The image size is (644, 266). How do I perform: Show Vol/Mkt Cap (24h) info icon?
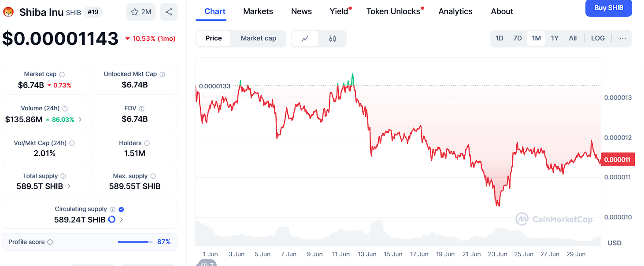pos(72,143)
